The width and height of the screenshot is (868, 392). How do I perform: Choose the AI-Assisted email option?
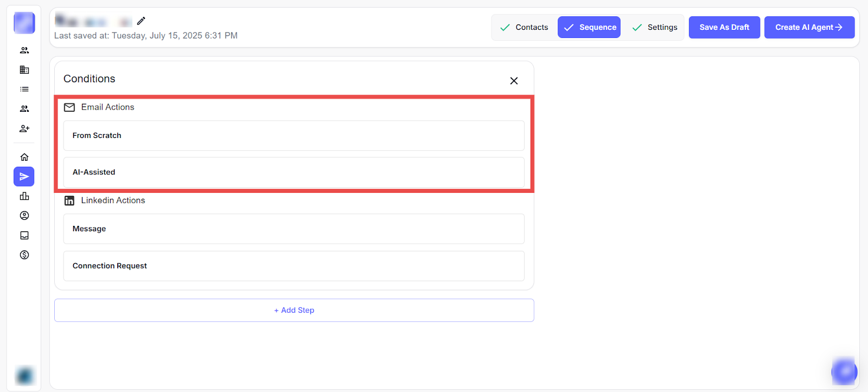pyautogui.click(x=293, y=172)
